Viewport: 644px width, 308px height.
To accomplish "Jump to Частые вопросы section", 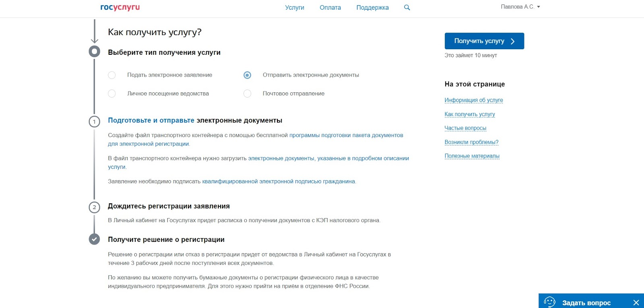I will [465, 128].
